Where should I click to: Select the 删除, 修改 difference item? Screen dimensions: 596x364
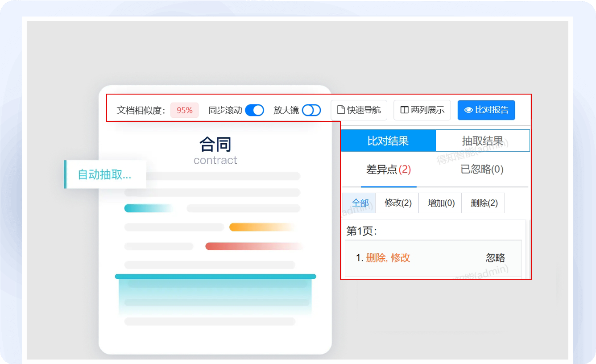click(388, 258)
